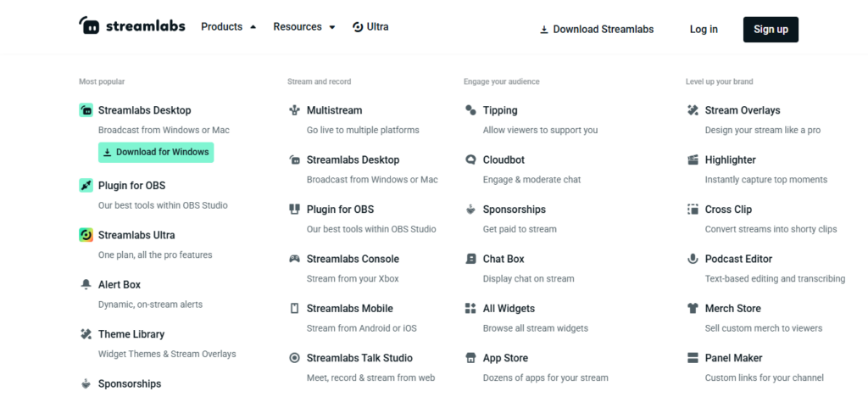Expand the Resources dropdown menu

pyautogui.click(x=303, y=27)
